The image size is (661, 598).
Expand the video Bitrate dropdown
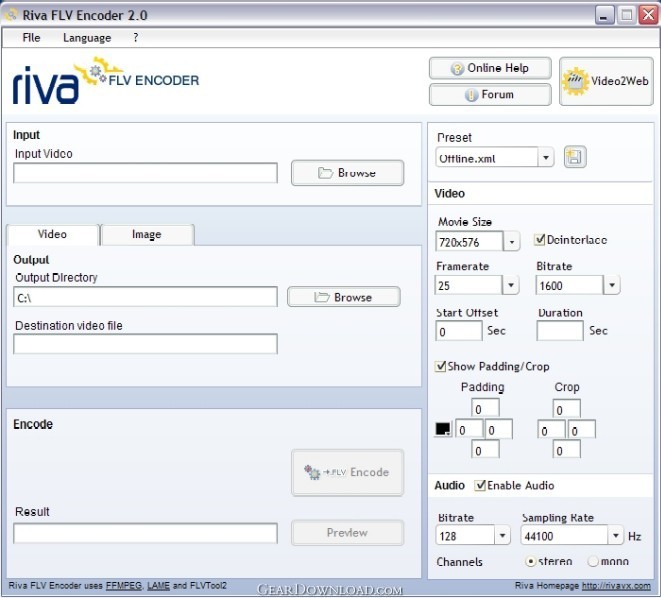pos(612,285)
